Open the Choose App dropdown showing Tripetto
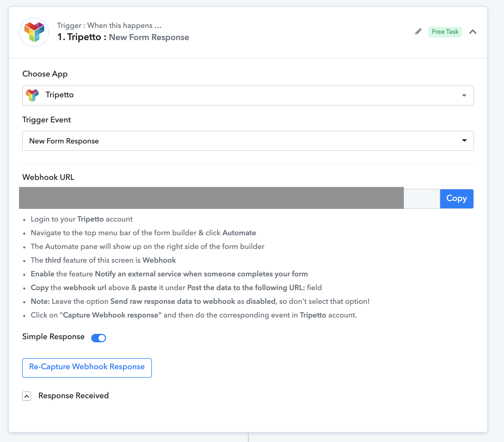The width and height of the screenshot is (504, 442). point(248,95)
